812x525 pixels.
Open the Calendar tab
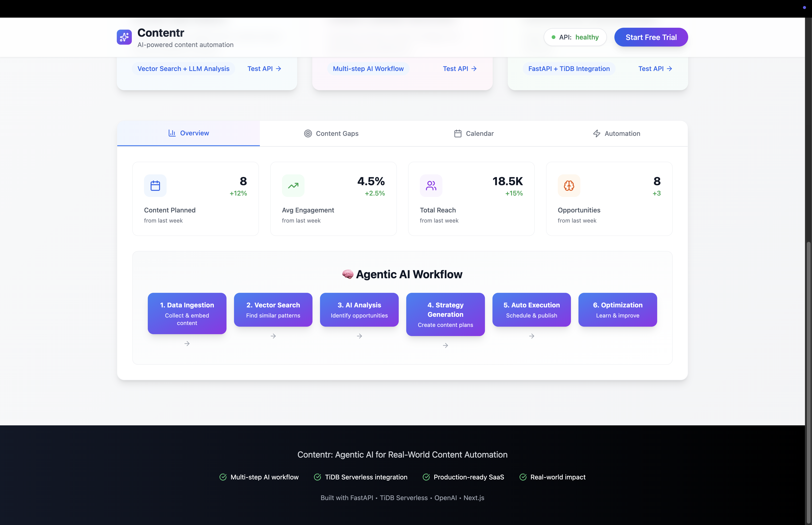click(474, 134)
